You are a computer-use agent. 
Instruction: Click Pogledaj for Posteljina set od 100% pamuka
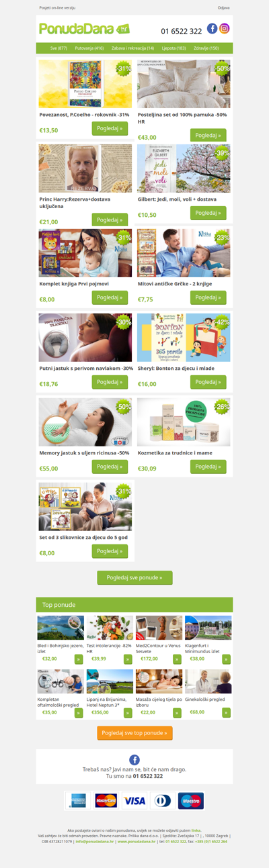[x=208, y=136]
